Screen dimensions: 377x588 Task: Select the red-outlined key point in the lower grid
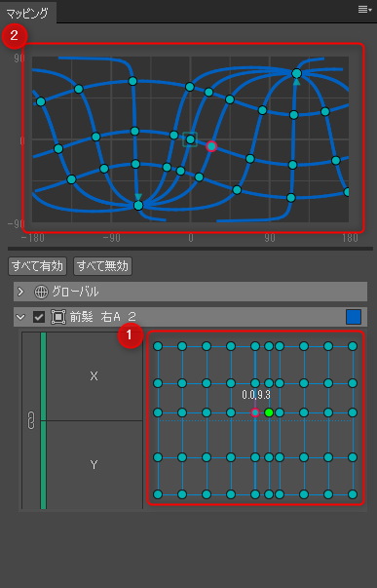pyautogui.click(x=255, y=412)
